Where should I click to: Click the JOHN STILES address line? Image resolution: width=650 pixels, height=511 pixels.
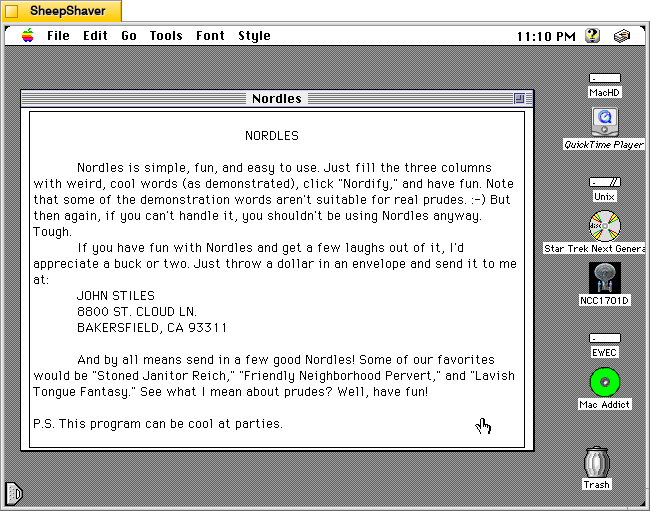tap(116, 296)
